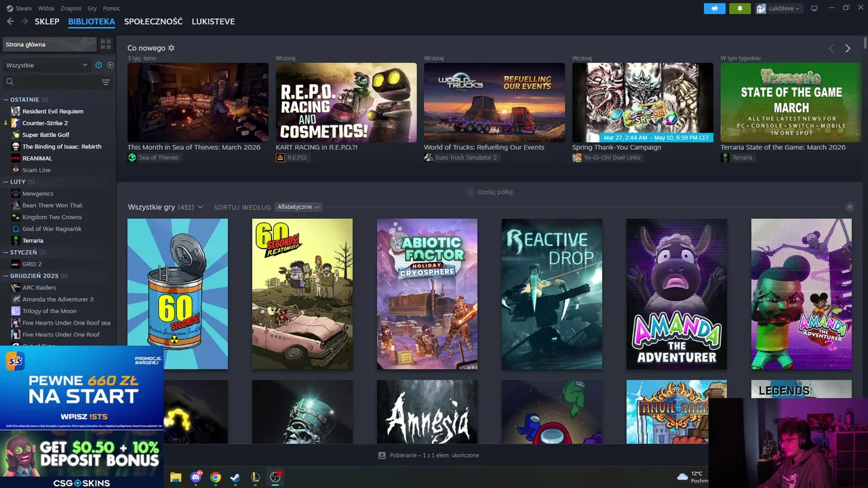Open Steam menu in title bar

pos(19,8)
